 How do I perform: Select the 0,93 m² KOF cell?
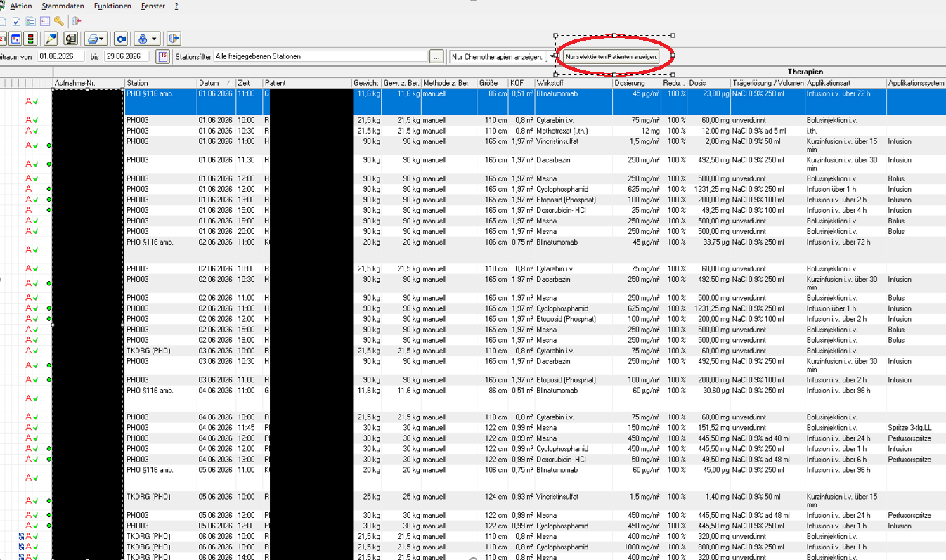(521, 501)
